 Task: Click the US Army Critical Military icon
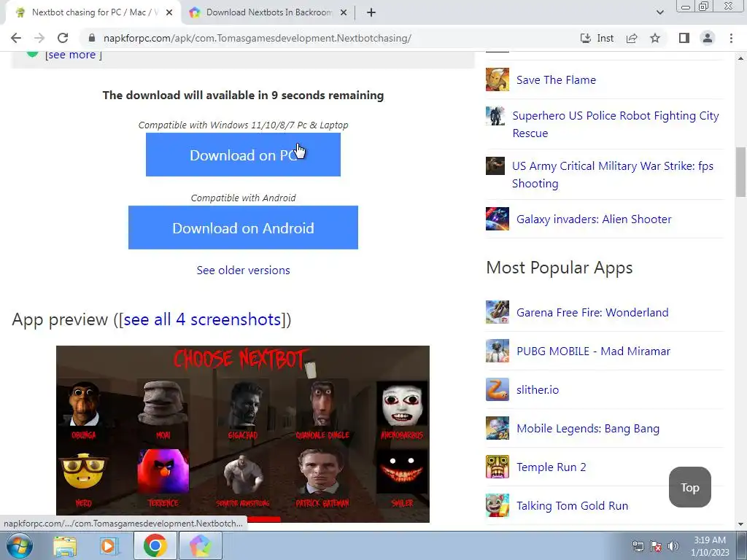pos(495,166)
